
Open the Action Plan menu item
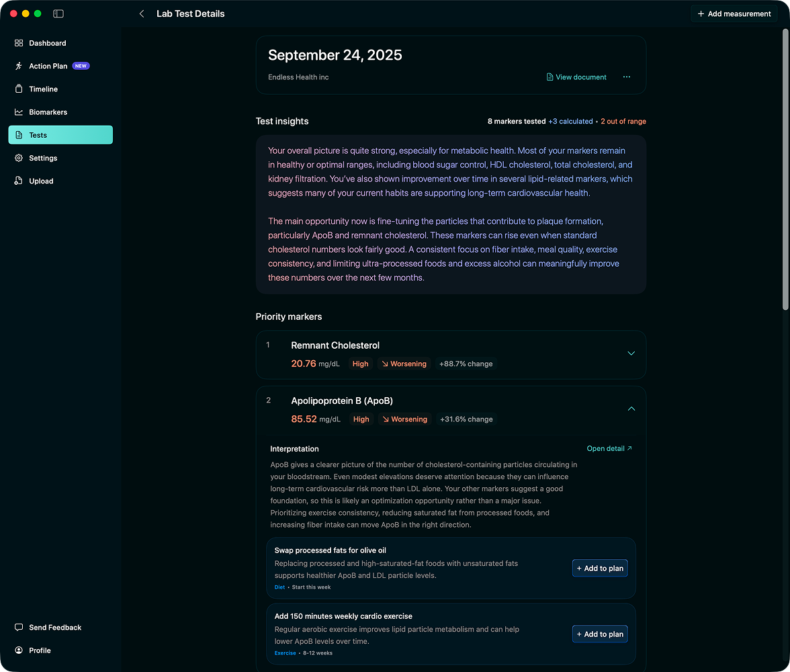[x=60, y=66]
